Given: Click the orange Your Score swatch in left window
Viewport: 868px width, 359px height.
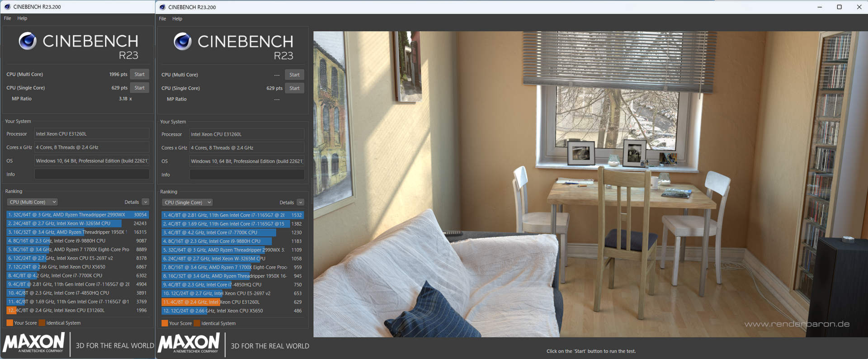Looking at the screenshot, I should click(9, 323).
